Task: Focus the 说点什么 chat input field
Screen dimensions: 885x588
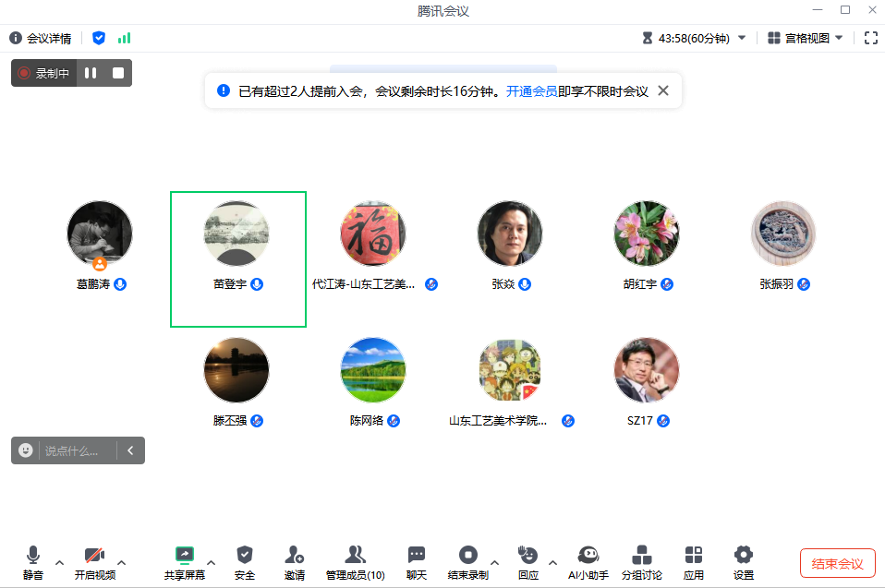Action: (78, 451)
